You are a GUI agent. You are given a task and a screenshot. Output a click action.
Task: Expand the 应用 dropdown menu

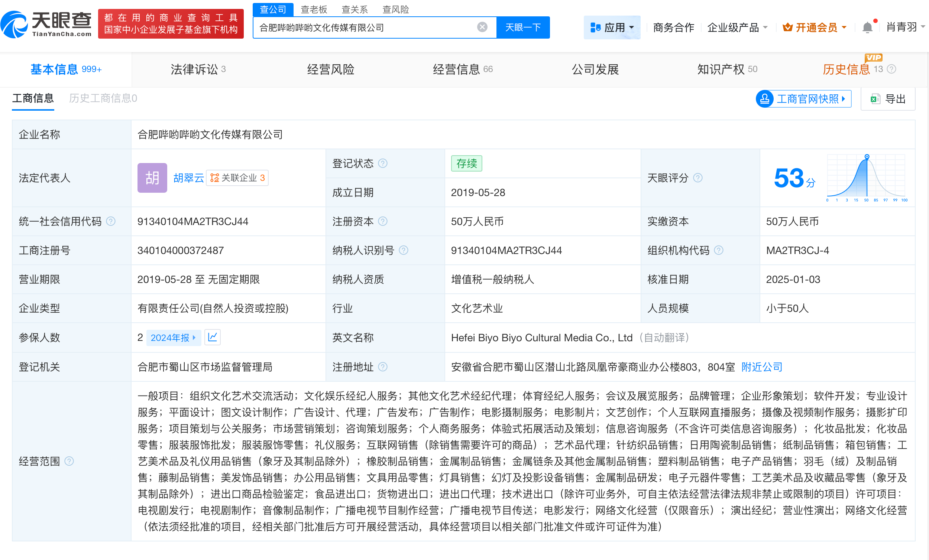(x=612, y=27)
